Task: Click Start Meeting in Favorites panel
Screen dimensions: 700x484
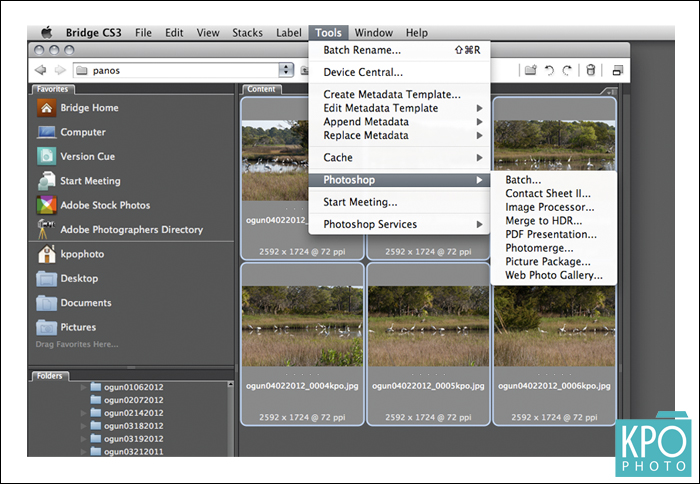Action: (x=79, y=181)
